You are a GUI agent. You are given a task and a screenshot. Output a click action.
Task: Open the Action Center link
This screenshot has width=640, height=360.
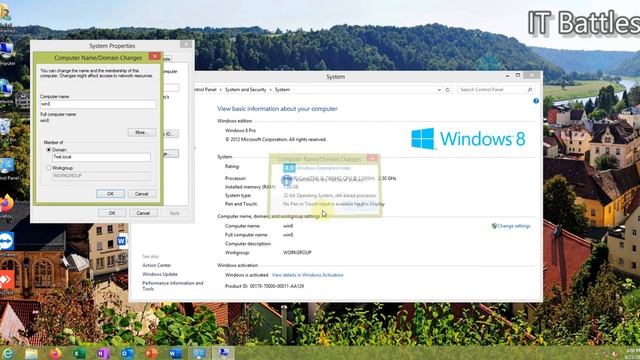click(156, 265)
